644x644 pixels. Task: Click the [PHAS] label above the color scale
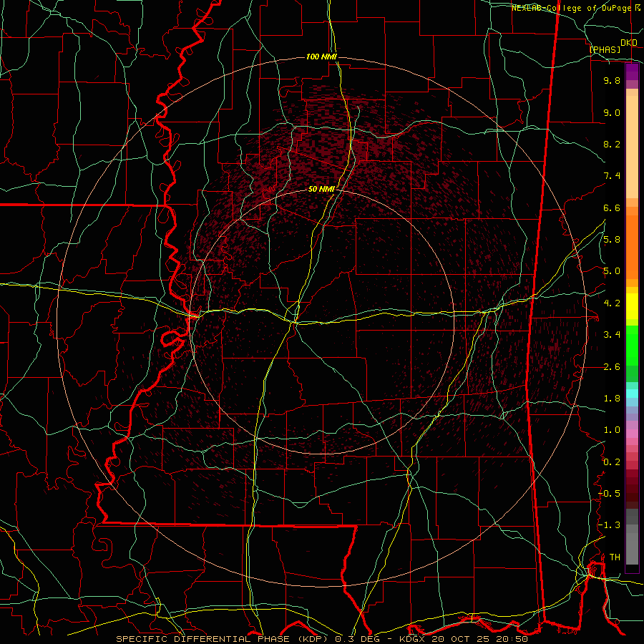tap(605, 49)
